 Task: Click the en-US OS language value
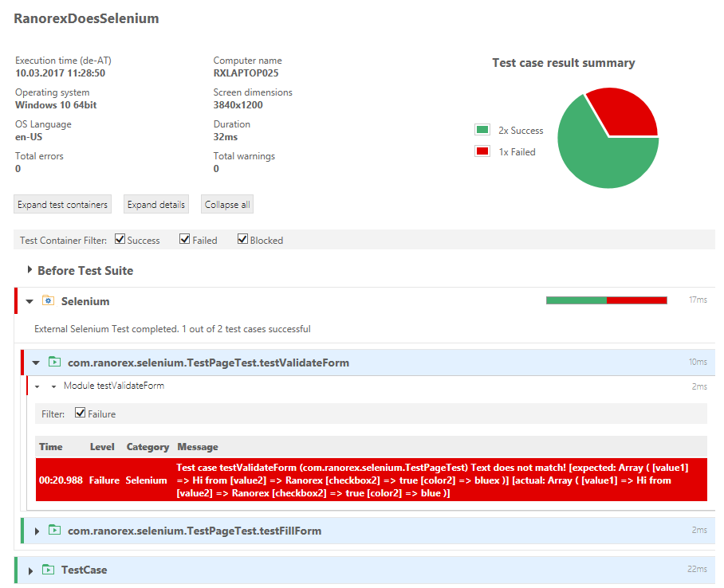pos(29,136)
